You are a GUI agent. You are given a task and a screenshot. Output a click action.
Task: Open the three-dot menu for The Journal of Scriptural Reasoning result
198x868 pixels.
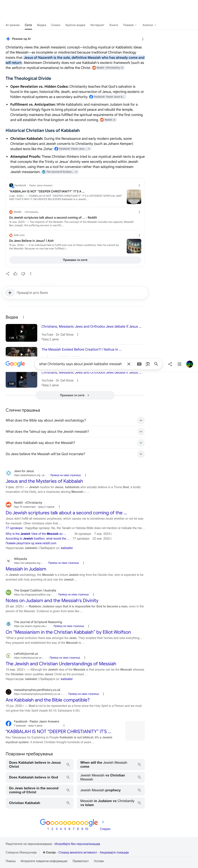pos(89,626)
